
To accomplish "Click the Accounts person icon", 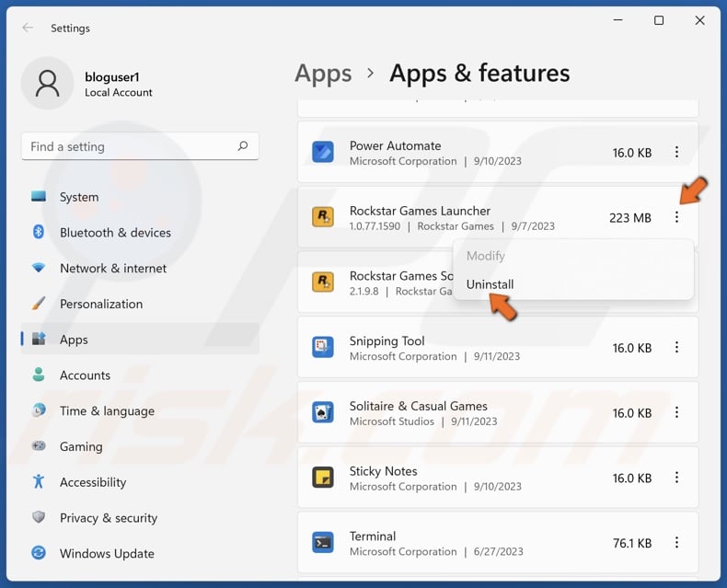I will pos(39,375).
